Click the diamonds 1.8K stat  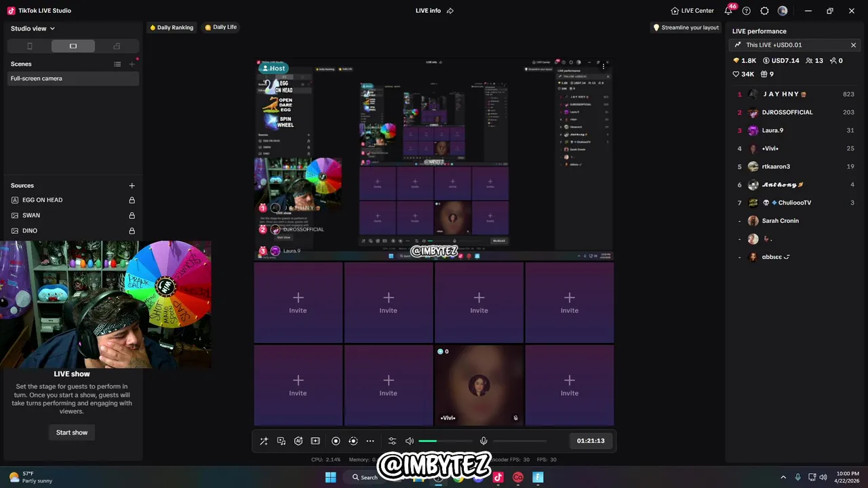[x=745, y=60]
